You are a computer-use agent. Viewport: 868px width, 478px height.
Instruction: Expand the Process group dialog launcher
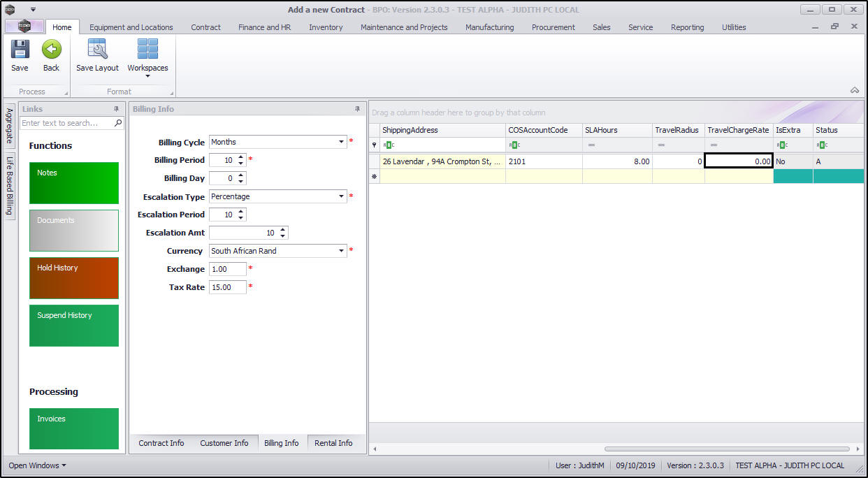66,93
